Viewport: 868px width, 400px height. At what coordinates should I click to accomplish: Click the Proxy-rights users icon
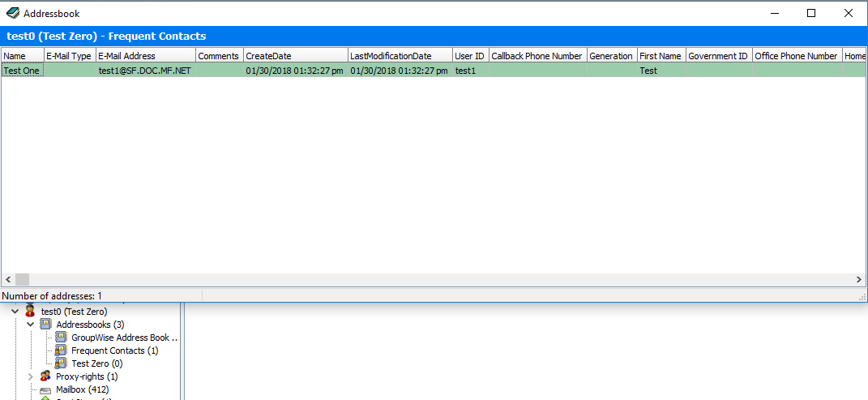[45, 376]
